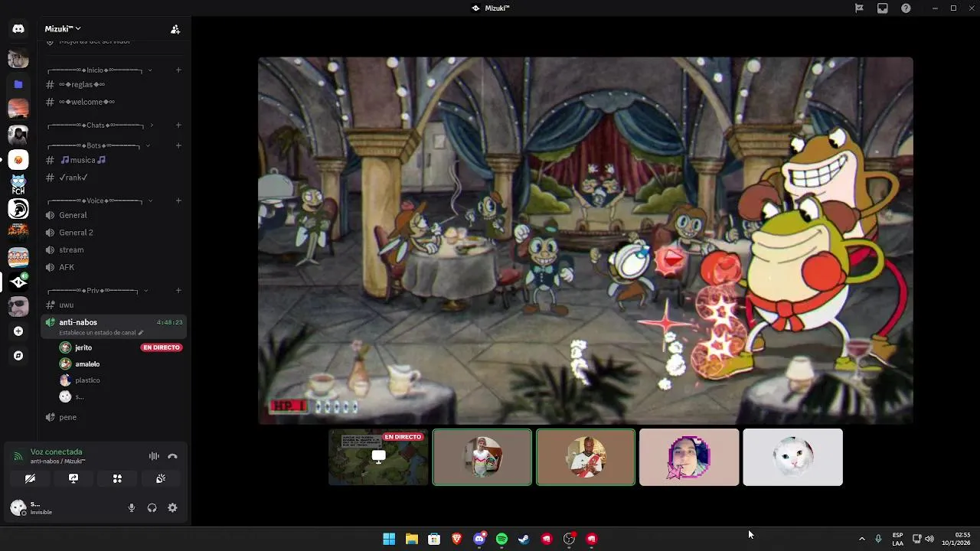Open the reglas text channel

(x=114, y=84)
